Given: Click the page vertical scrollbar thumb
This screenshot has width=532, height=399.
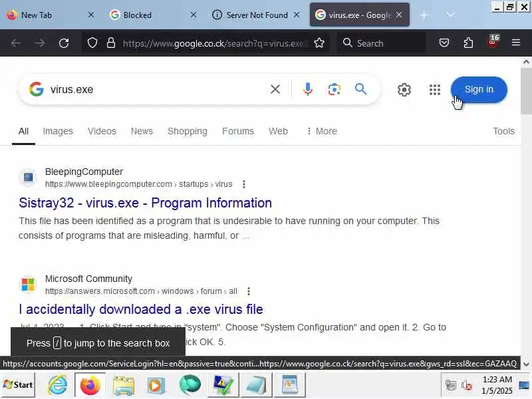Looking at the screenshot, I should coord(526,90).
